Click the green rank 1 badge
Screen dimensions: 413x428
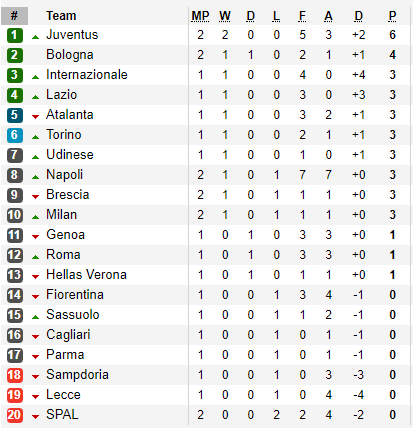[15, 35]
